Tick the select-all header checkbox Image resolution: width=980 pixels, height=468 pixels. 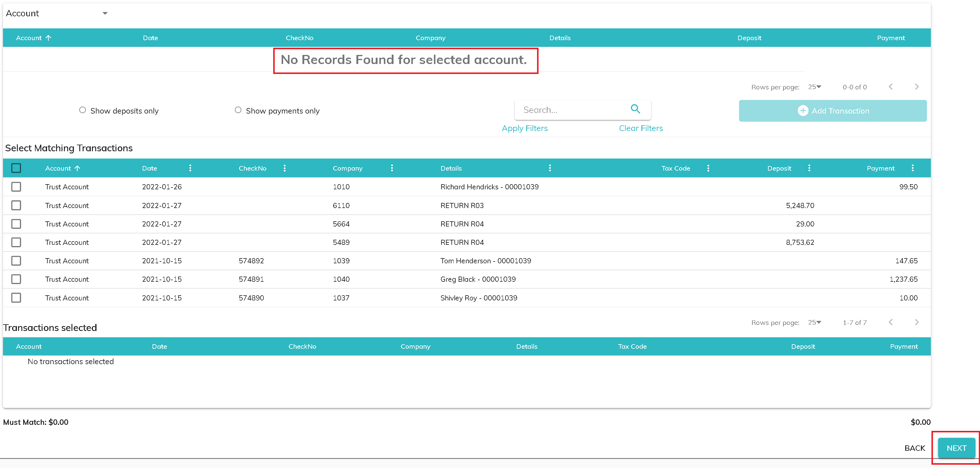(x=16, y=168)
